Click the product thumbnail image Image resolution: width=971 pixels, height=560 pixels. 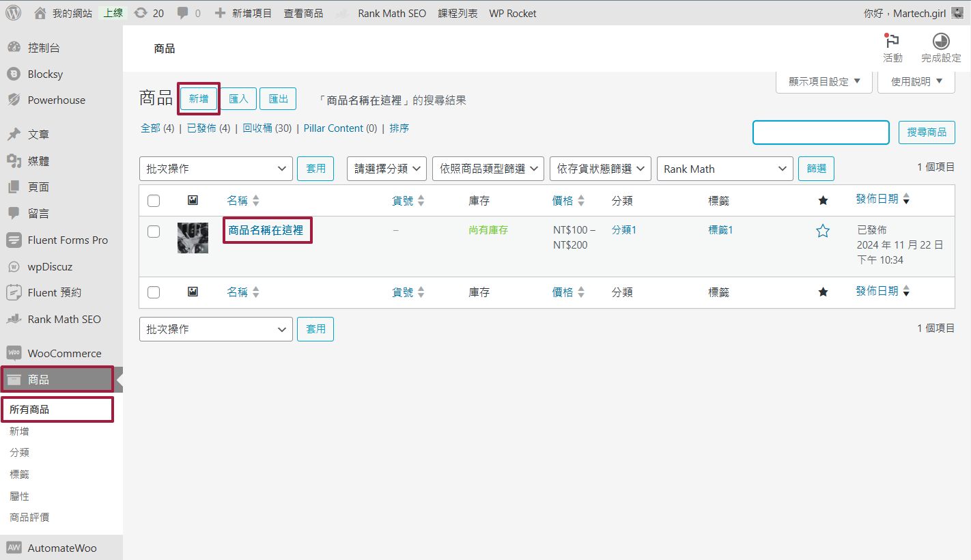tap(193, 238)
